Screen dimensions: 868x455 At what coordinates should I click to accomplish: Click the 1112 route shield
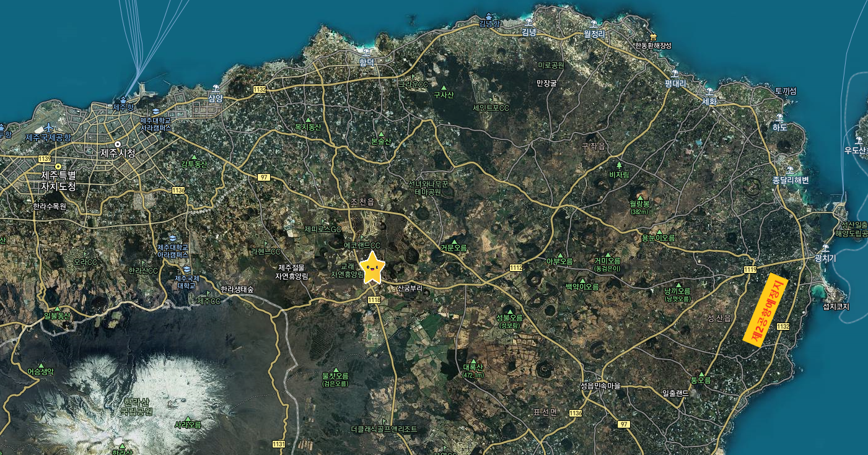(516, 267)
